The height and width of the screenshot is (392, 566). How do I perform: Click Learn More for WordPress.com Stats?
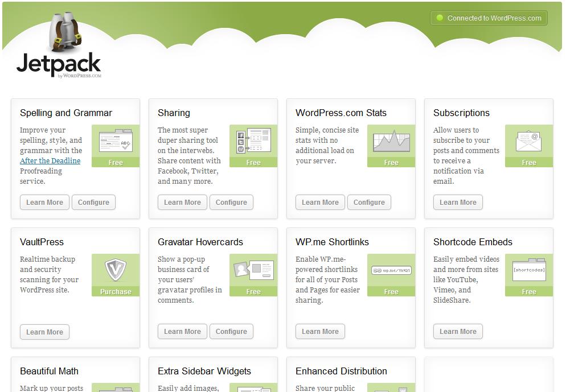pos(320,203)
